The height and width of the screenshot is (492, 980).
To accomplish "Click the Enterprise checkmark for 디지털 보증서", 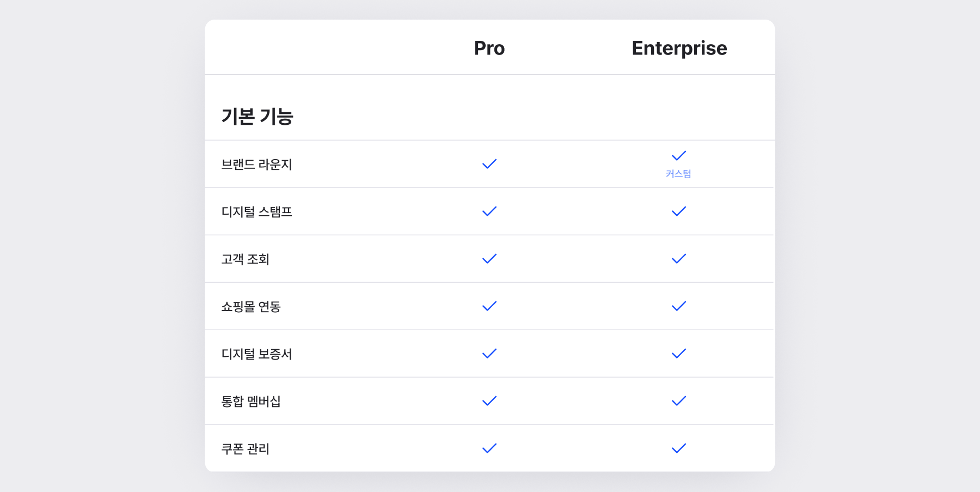I will [679, 354].
